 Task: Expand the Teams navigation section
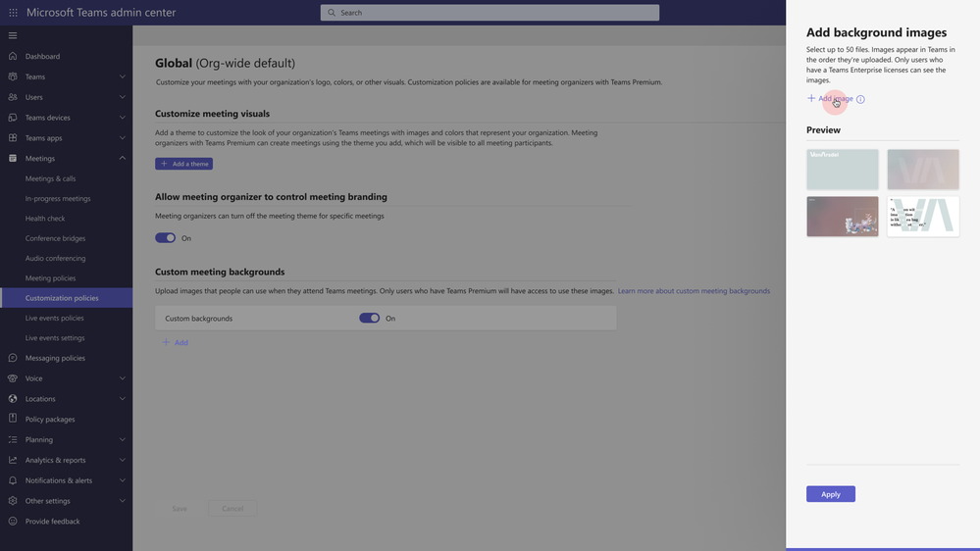pyautogui.click(x=123, y=76)
